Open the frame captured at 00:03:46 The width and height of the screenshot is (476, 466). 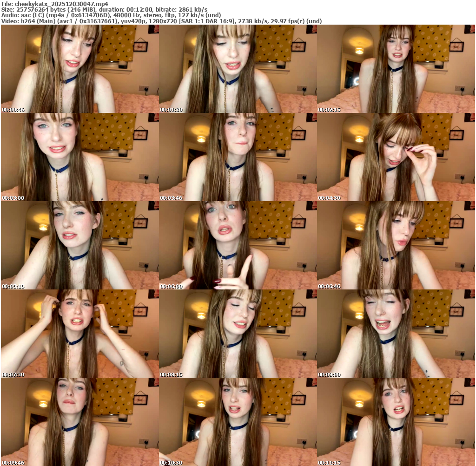click(238, 157)
